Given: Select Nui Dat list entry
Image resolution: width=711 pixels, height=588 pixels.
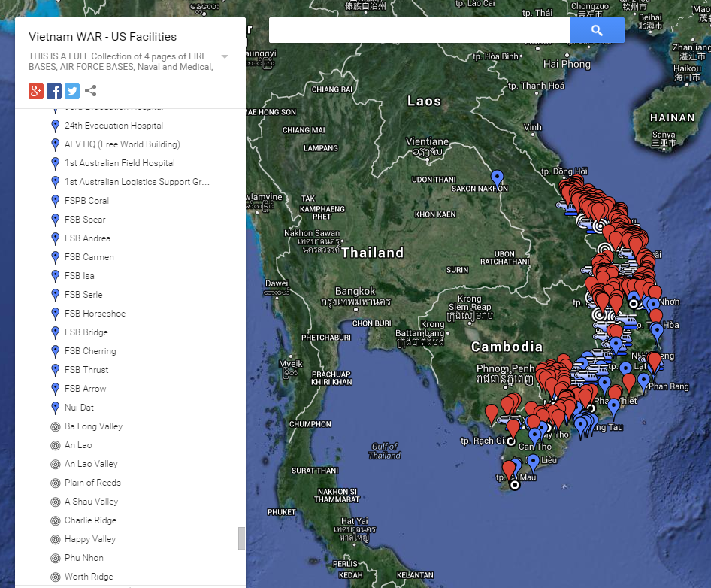Looking at the screenshot, I should (79, 408).
